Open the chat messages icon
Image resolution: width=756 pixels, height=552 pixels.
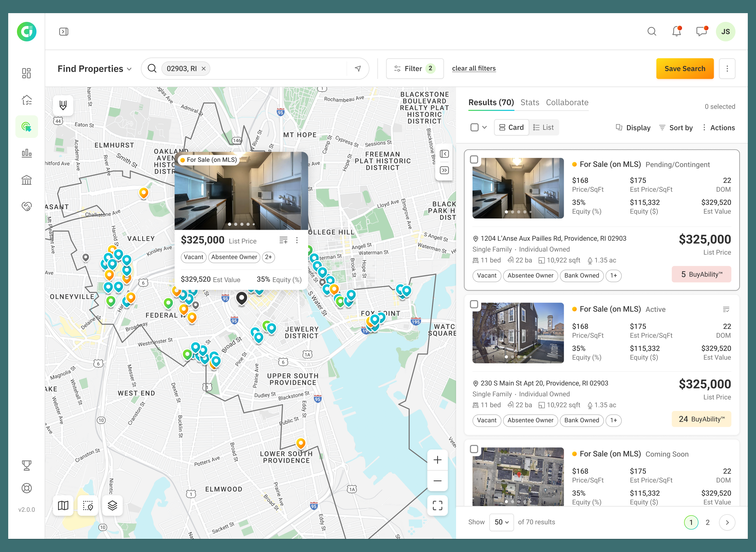pos(701,31)
